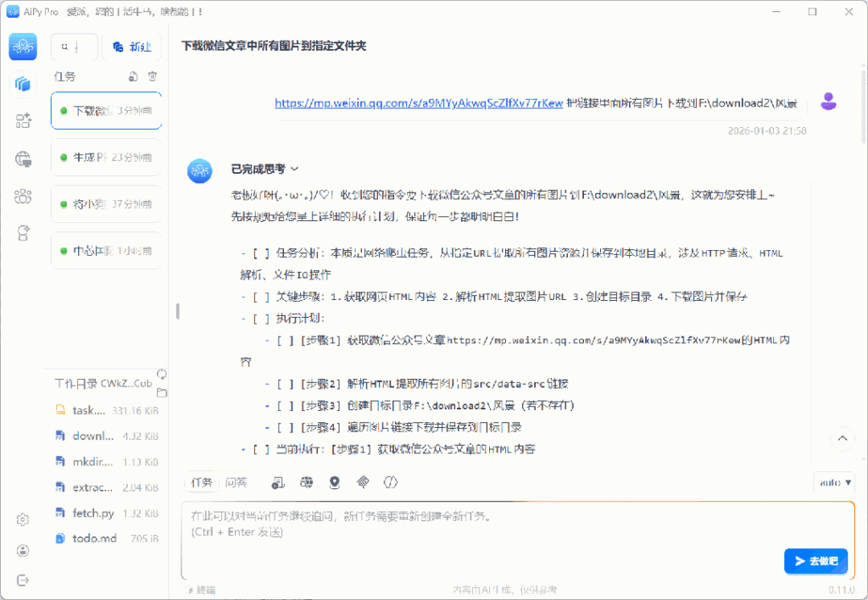Click the refresh icon for working directory

pos(161,374)
